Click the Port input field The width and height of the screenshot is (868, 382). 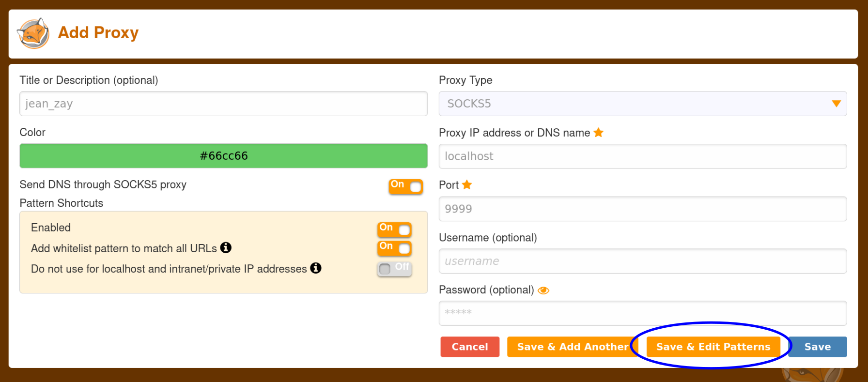[643, 209]
